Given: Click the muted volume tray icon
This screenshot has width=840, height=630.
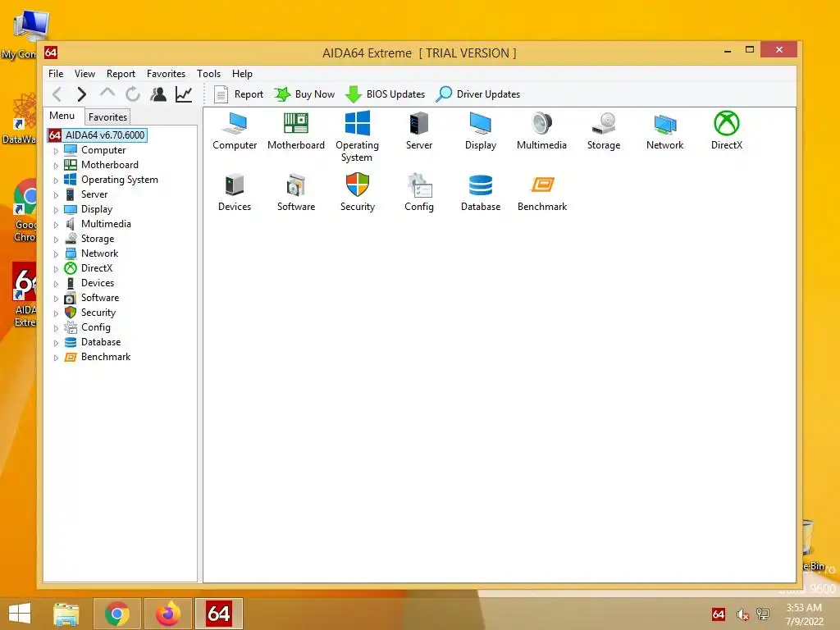Looking at the screenshot, I should (x=742, y=614).
